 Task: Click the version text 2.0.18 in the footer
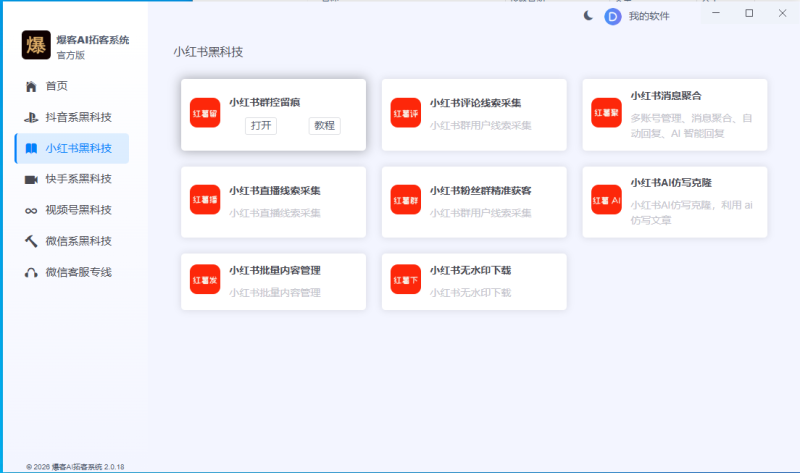114,467
